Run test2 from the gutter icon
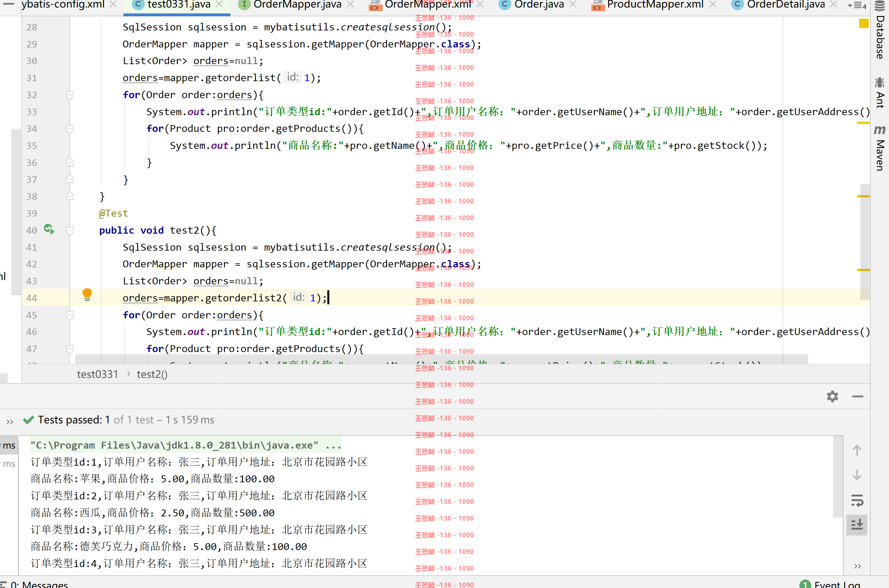Screen dimensions: 889x588 coord(49,229)
